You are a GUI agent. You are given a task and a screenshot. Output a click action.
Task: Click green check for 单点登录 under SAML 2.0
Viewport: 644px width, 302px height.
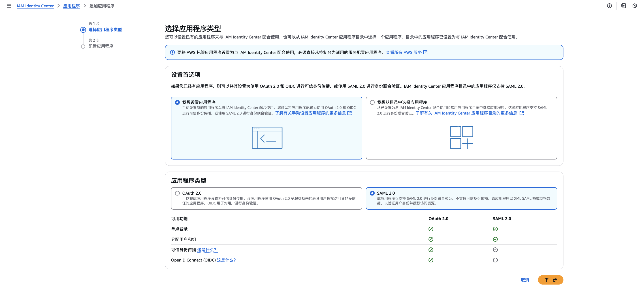[495, 229]
